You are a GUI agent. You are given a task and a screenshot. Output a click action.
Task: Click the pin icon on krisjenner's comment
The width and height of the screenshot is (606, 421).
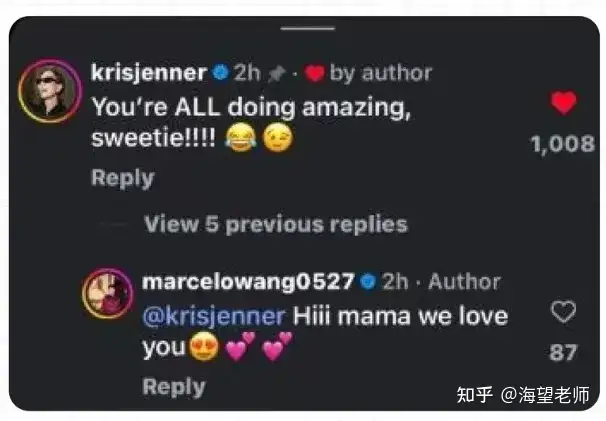[x=277, y=73]
